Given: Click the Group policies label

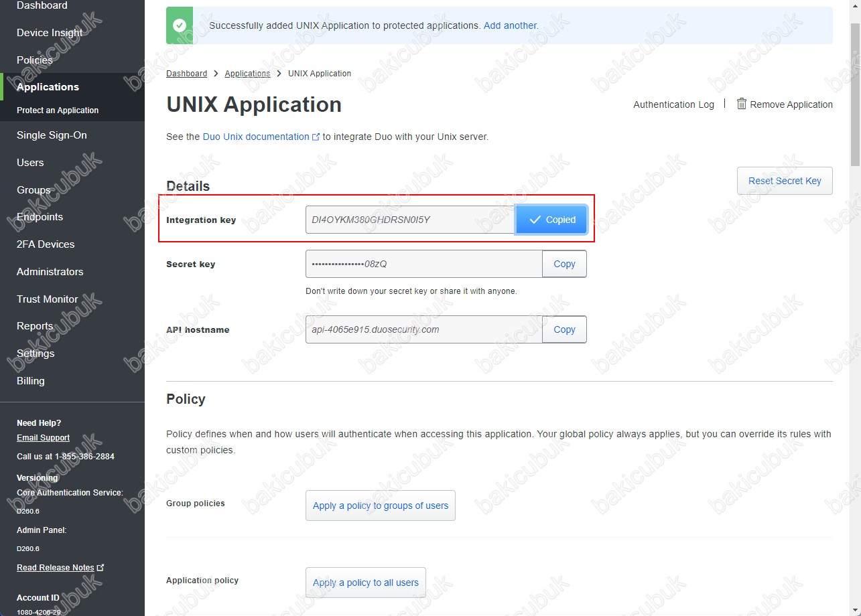Looking at the screenshot, I should point(196,504).
